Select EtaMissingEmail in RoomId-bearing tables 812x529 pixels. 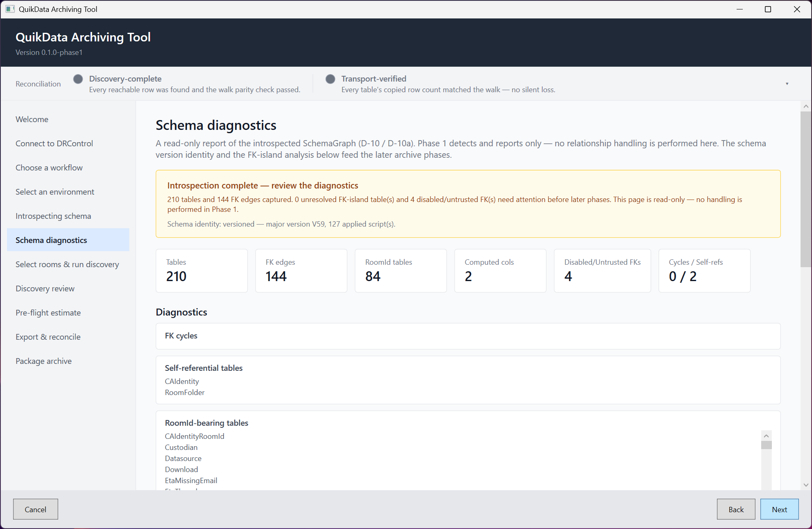click(x=191, y=481)
